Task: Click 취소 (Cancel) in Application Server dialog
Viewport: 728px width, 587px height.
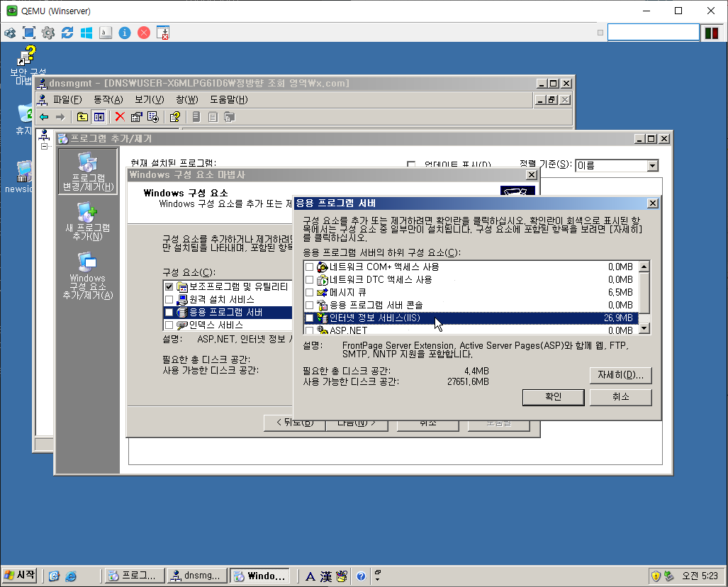Action: (621, 397)
